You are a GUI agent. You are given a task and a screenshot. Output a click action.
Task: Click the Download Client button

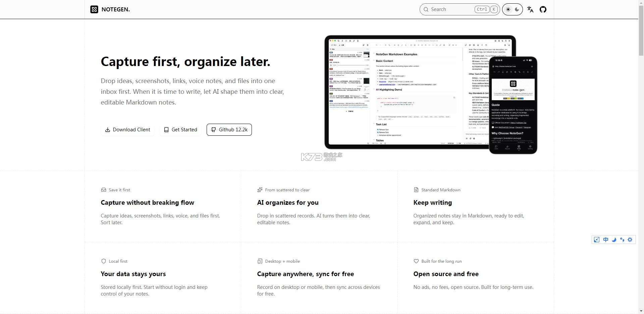click(x=127, y=130)
